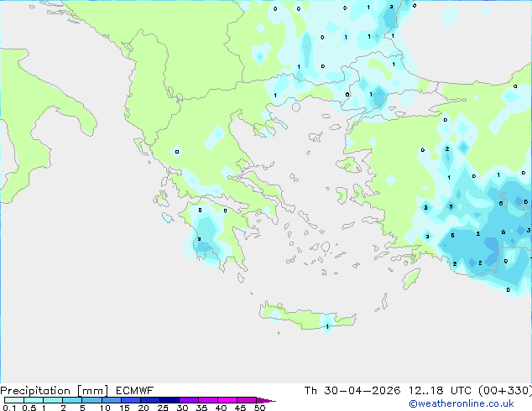Click the 45–50 mm legend swatch
532x411 pixels.
pyautogui.click(x=247, y=400)
